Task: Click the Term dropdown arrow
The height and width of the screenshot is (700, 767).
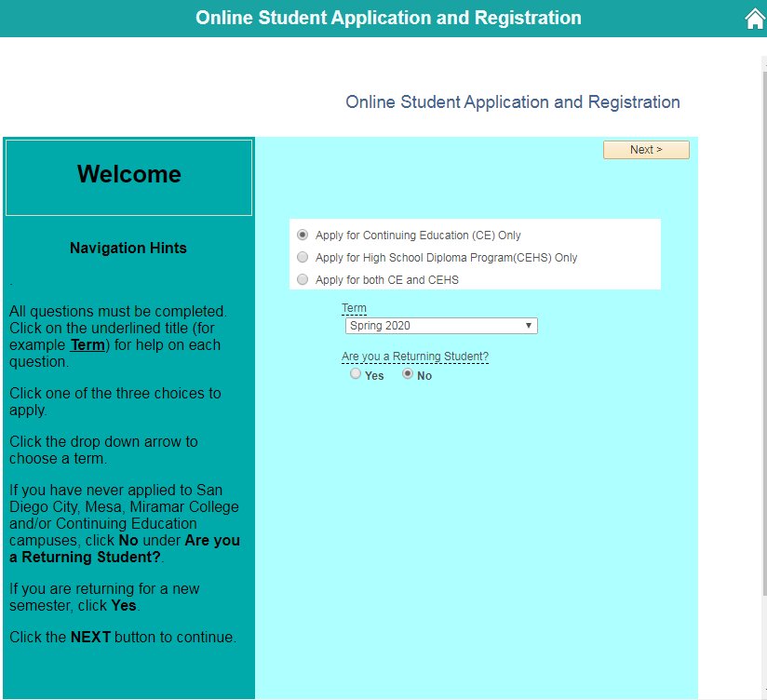Action: pyautogui.click(x=529, y=326)
